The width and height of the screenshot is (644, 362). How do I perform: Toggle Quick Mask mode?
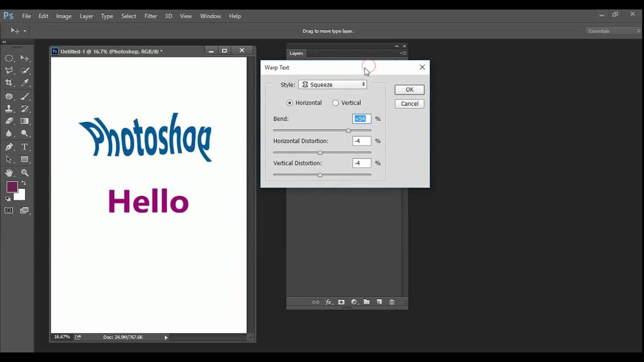pyautogui.click(x=9, y=210)
